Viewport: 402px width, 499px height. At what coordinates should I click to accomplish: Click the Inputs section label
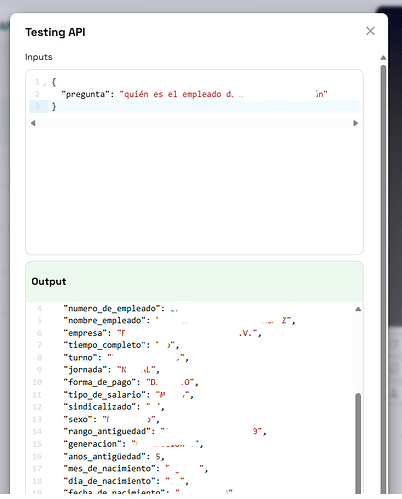39,57
